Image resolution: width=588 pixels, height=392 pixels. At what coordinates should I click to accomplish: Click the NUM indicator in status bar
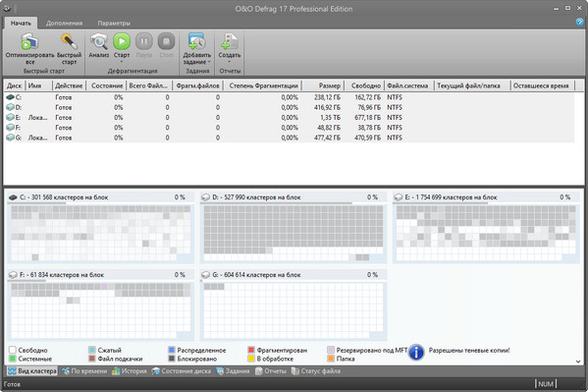tap(546, 384)
